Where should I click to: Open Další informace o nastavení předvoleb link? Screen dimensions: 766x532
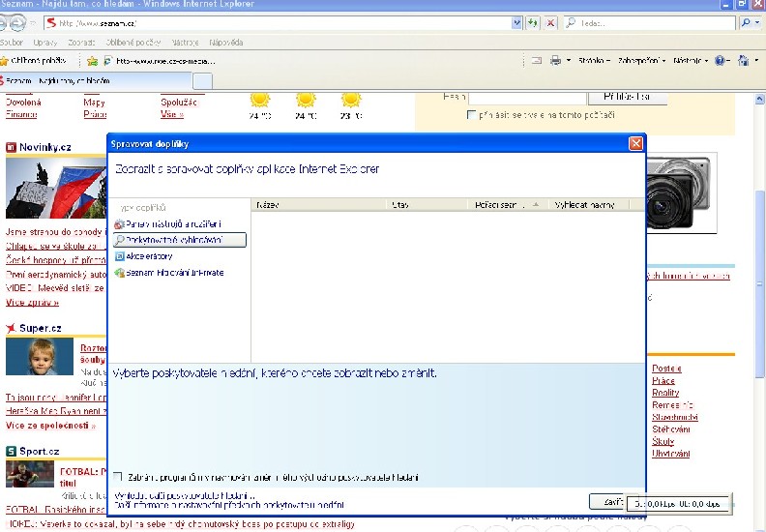228,505
